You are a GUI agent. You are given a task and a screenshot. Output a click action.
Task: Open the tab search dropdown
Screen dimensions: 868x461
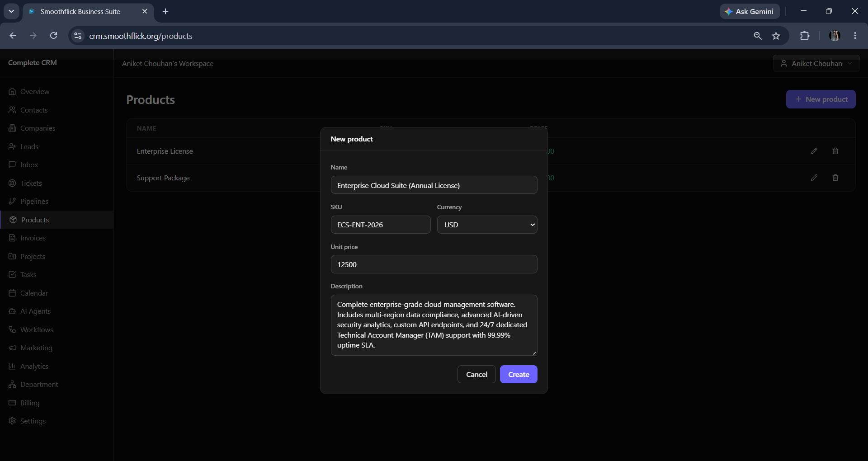[11, 11]
